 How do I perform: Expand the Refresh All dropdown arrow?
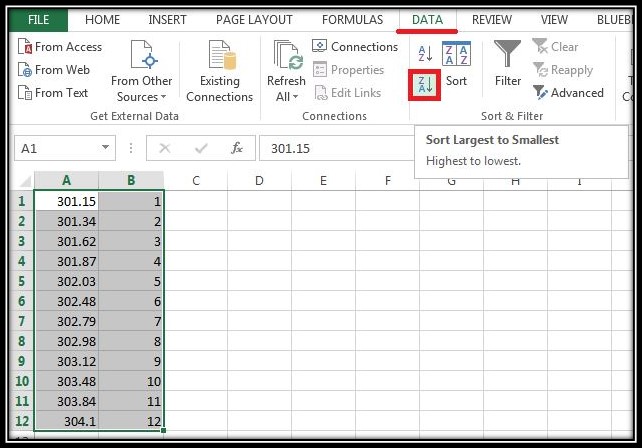295,97
